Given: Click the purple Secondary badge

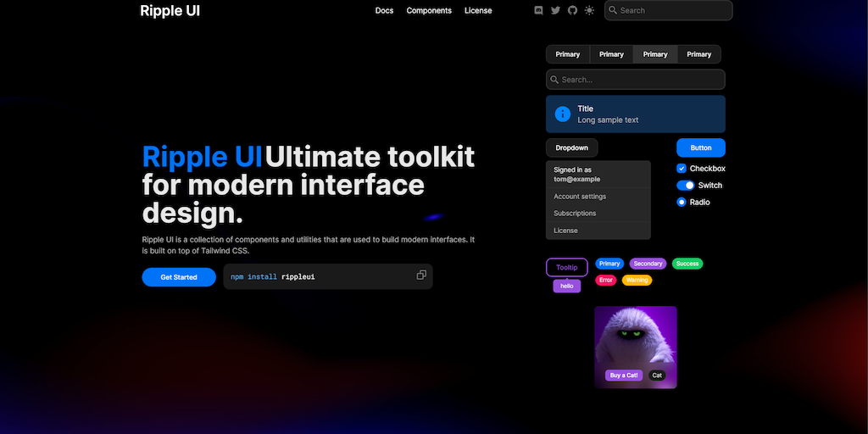Looking at the screenshot, I should pos(648,264).
